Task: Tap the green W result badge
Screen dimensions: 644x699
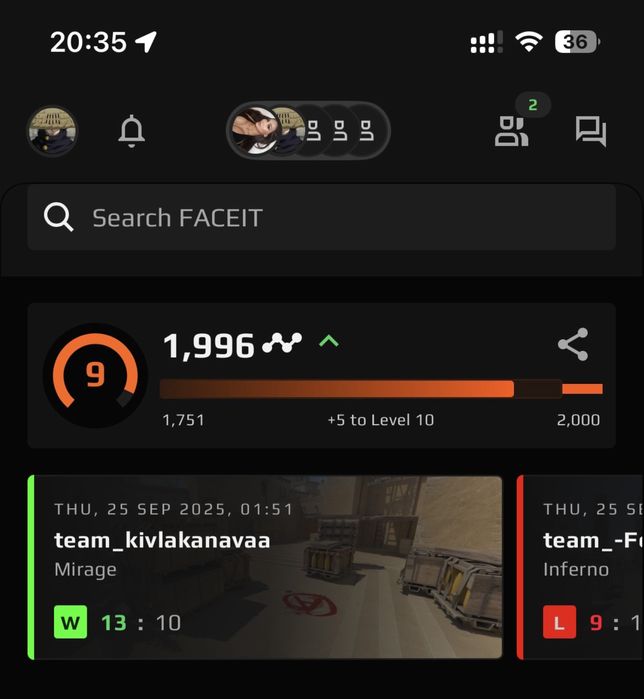Action: [70, 622]
